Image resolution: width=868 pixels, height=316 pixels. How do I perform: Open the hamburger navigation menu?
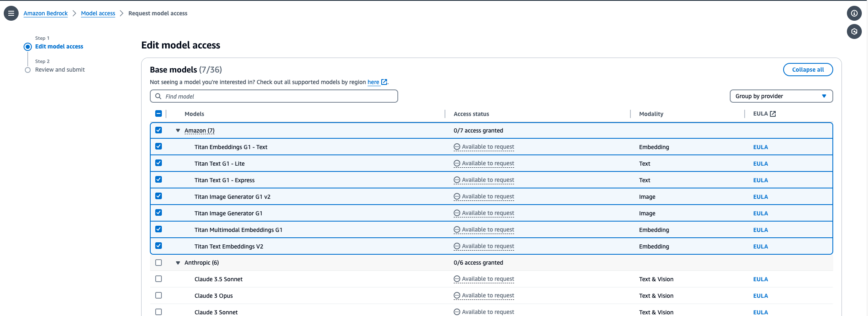(11, 13)
